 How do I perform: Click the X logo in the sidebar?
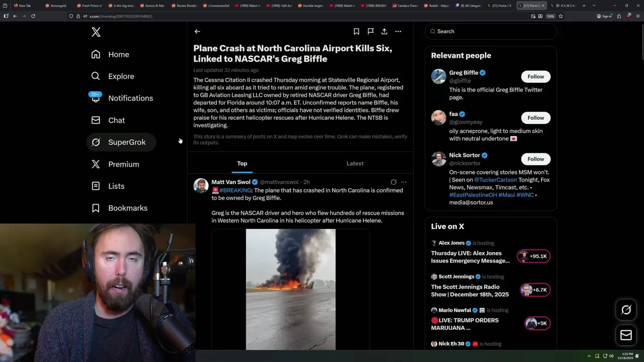coord(96,32)
